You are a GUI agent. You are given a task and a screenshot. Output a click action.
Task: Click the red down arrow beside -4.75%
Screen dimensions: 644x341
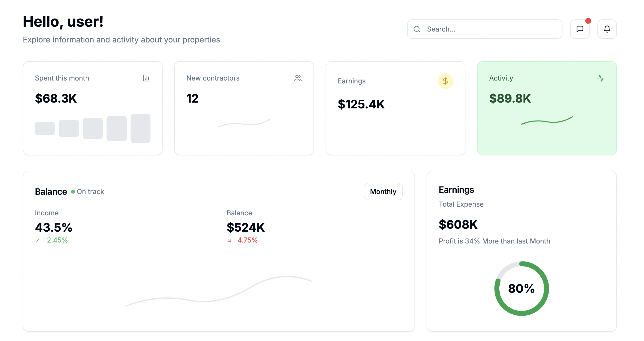click(229, 240)
